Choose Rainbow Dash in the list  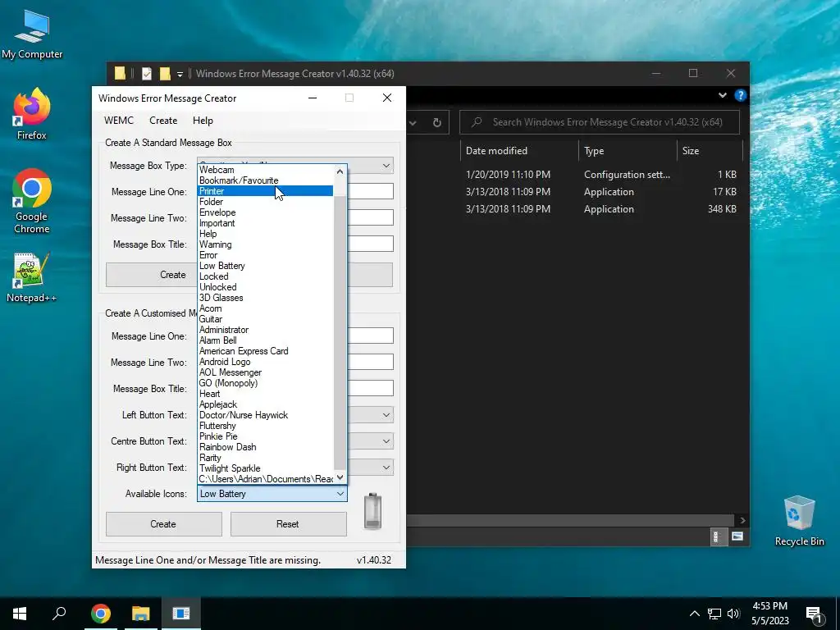266,447
